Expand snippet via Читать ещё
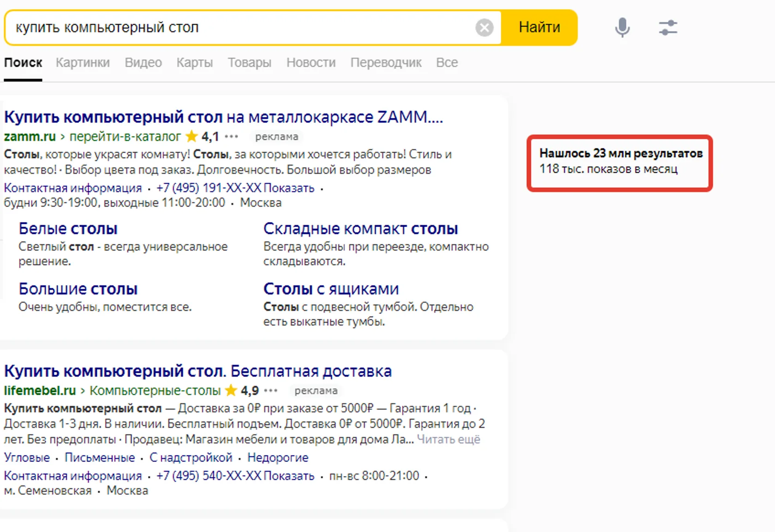This screenshot has width=775, height=532. point(448,439)
